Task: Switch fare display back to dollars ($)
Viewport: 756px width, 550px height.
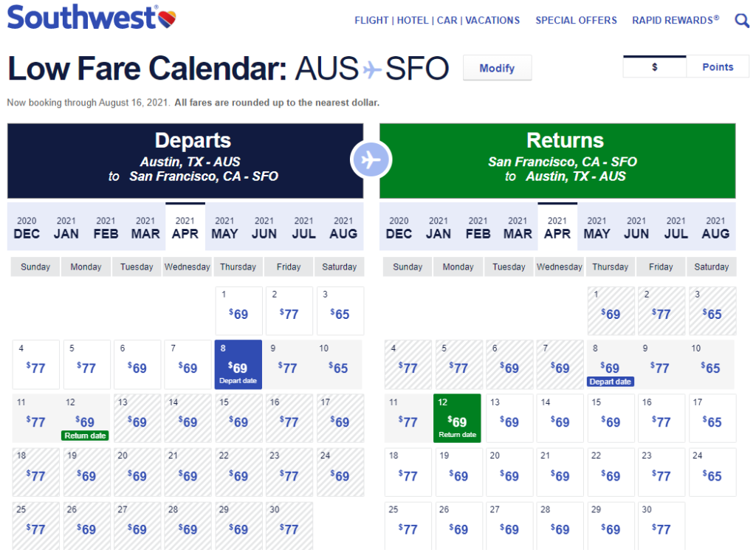Action: pyautogui.click(x=655, y=66)
